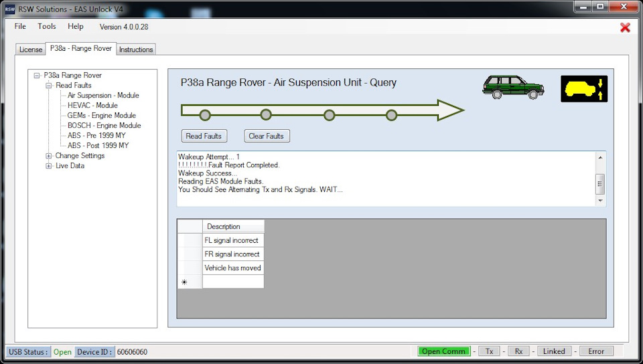Switch to the Instructions tab
Image resolution: width=643 pixels, height=364 pixels.
136,50
